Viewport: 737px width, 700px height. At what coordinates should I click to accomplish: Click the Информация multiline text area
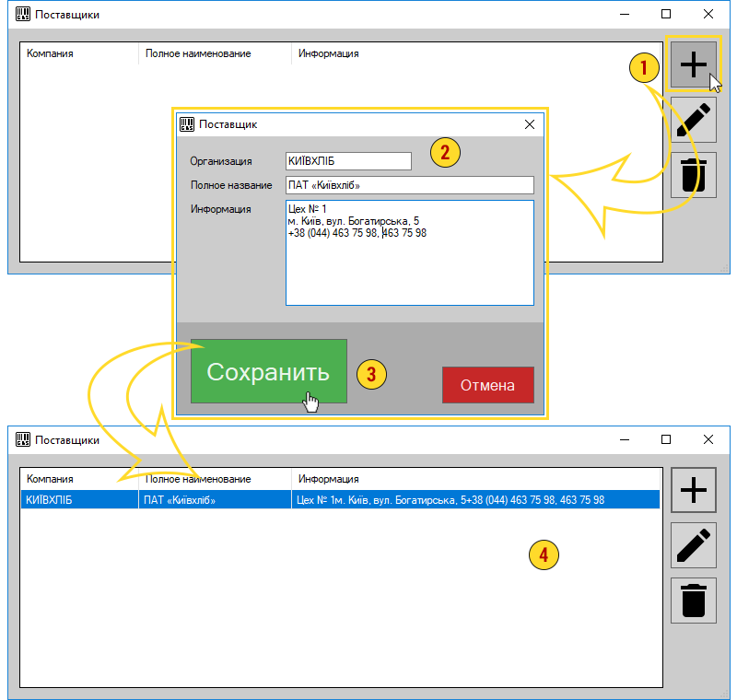coord(409,252)
